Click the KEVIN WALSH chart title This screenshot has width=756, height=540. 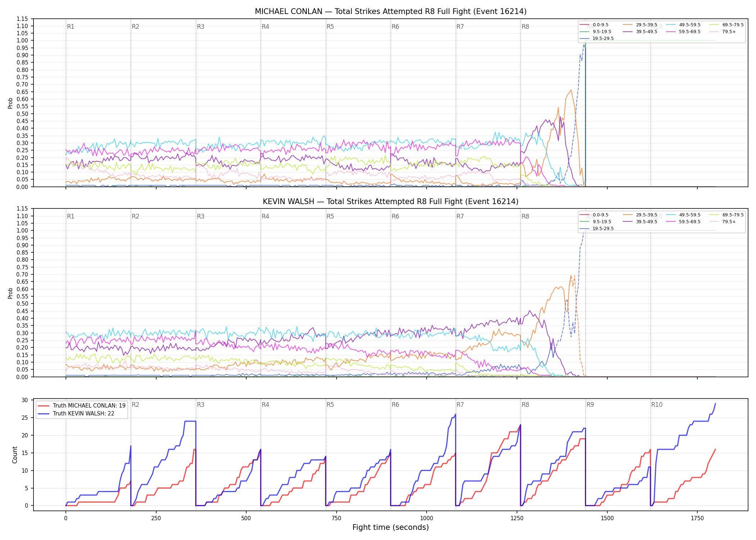tap(391, 202)
